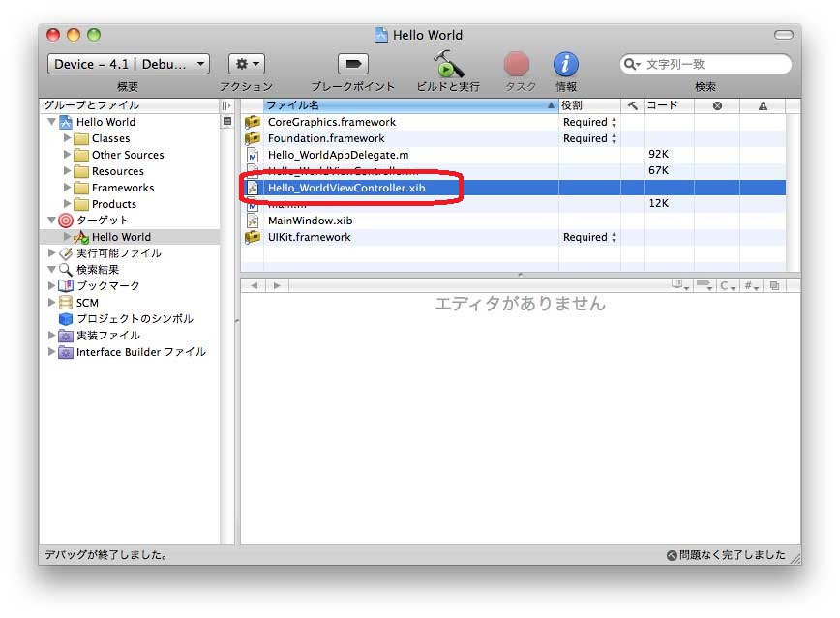
Task: Click in the search string field
Action: [x=711, y=65]
